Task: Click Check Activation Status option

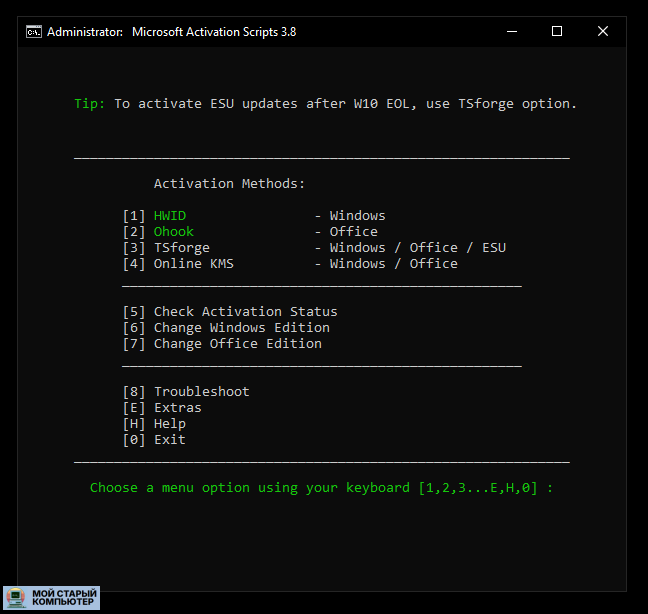Action: [245, 312]
